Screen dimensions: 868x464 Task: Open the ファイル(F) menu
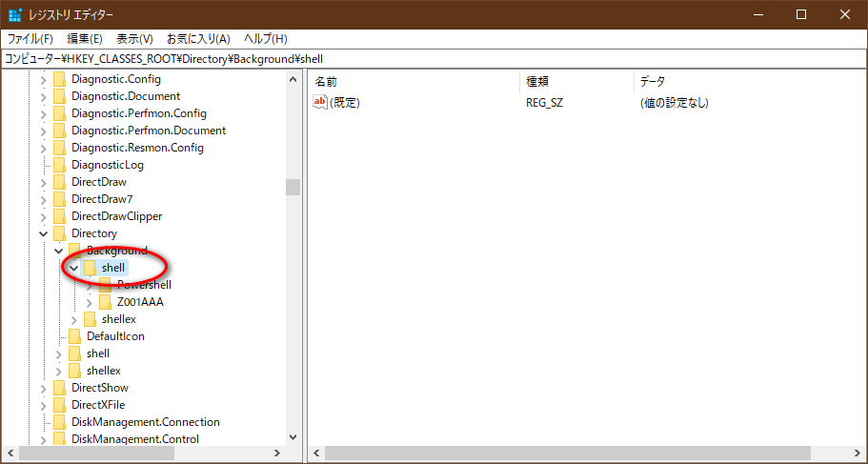pyautogui.click(x=30, y=39)
